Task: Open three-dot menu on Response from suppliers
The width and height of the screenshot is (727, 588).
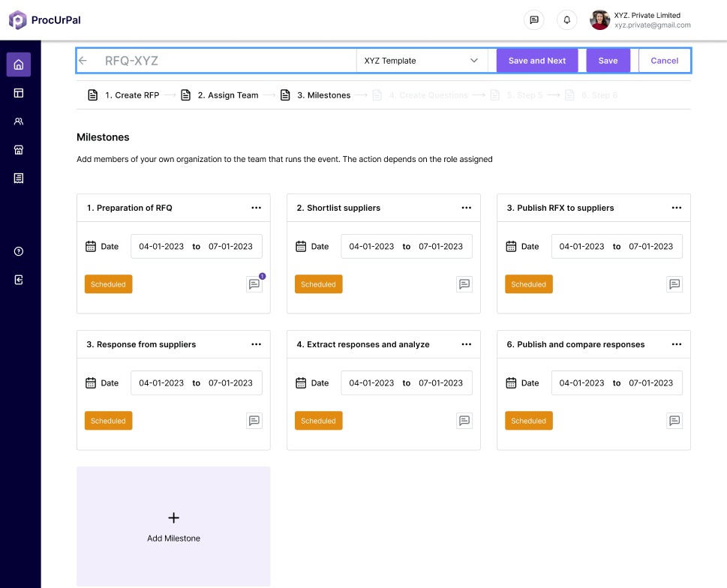Action: (x=257, y=344)
